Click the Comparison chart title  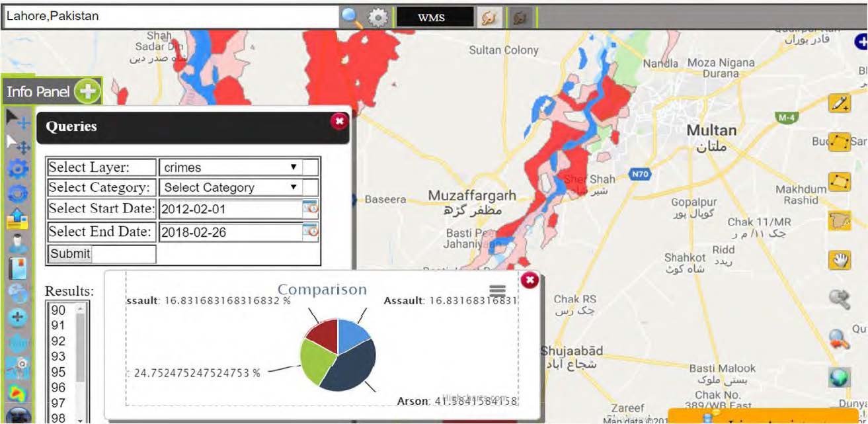point(322,290)
